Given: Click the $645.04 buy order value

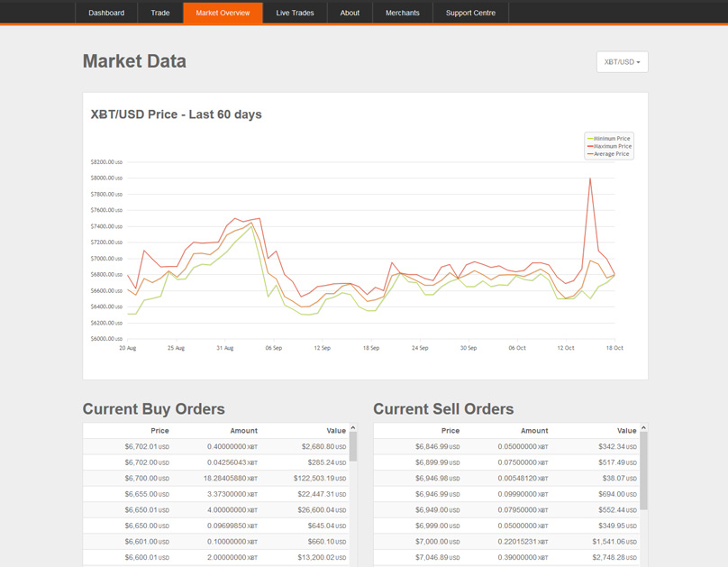Looking at the screenshot, I should point(327,526).
